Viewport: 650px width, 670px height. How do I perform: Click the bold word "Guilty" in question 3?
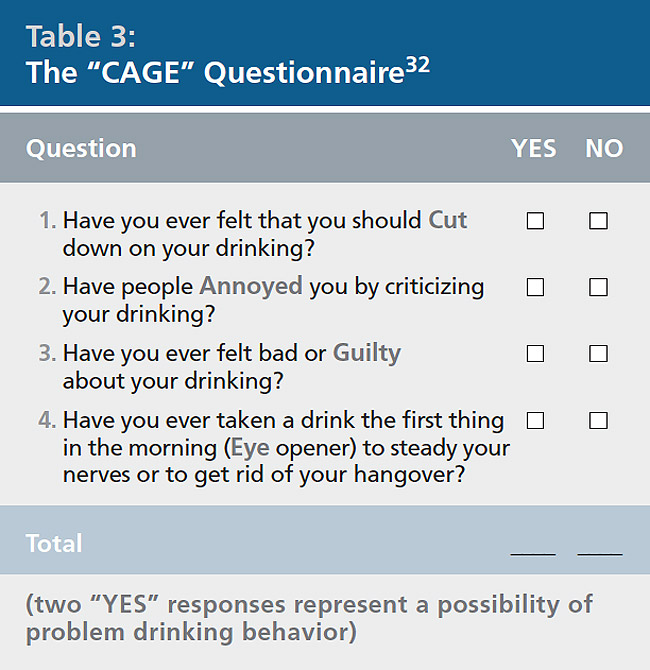(366, 353)
